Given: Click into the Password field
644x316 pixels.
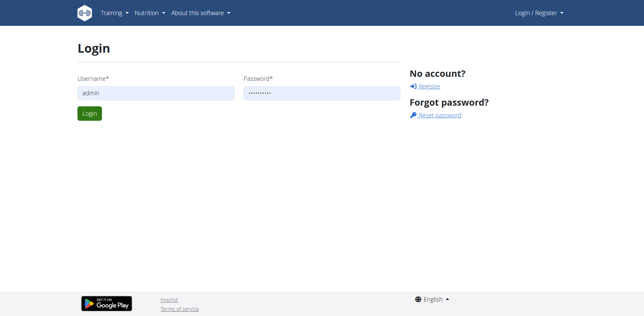Looking at the screenshot, I should point(322,93).
